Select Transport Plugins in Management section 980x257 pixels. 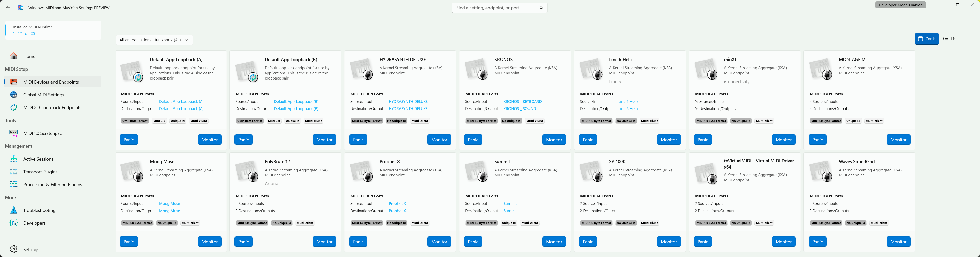tap(40, 172)
